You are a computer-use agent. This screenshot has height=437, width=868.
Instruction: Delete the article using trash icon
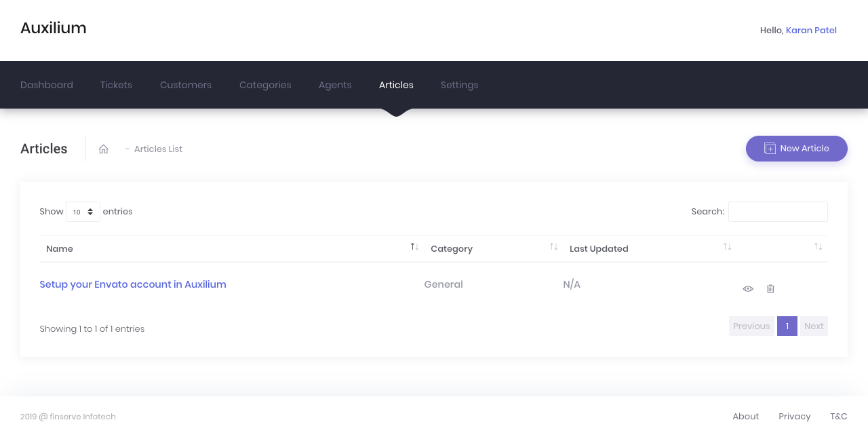point(770,289)
